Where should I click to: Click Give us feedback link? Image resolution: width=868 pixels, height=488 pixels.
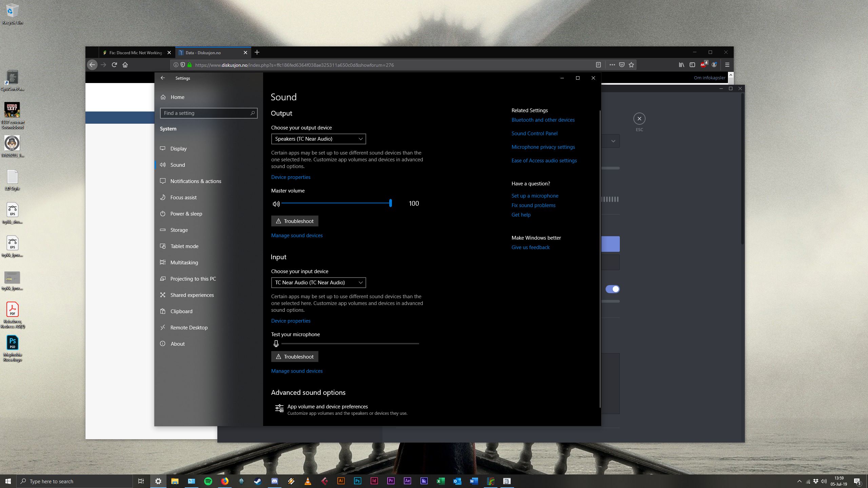(x=530, y=247)
